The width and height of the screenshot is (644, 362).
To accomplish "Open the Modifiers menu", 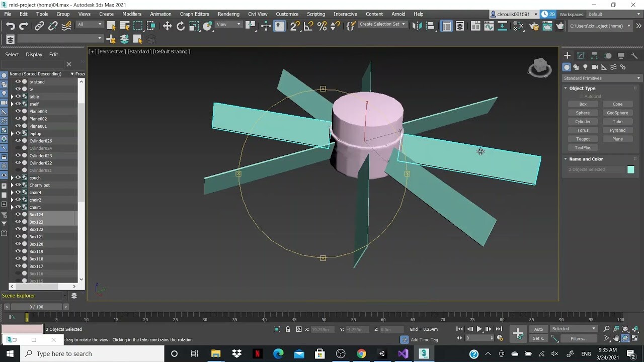I will coord(132,14).
